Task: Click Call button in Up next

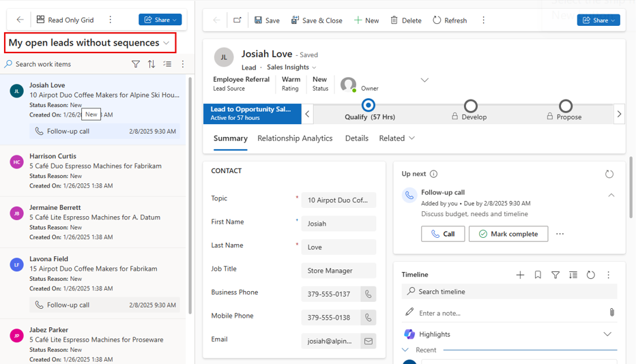Action: (443, 234)
